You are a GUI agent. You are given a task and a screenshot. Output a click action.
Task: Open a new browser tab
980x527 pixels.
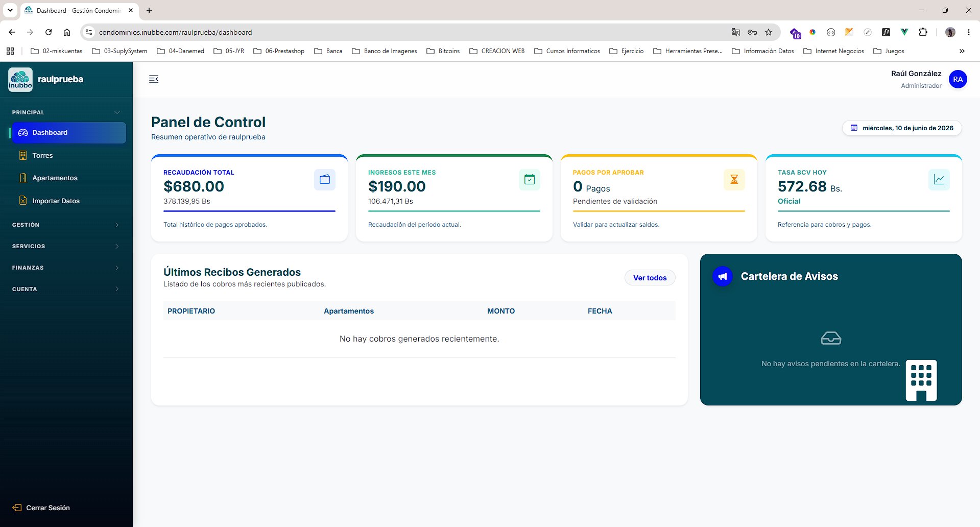tap(149, 10)
